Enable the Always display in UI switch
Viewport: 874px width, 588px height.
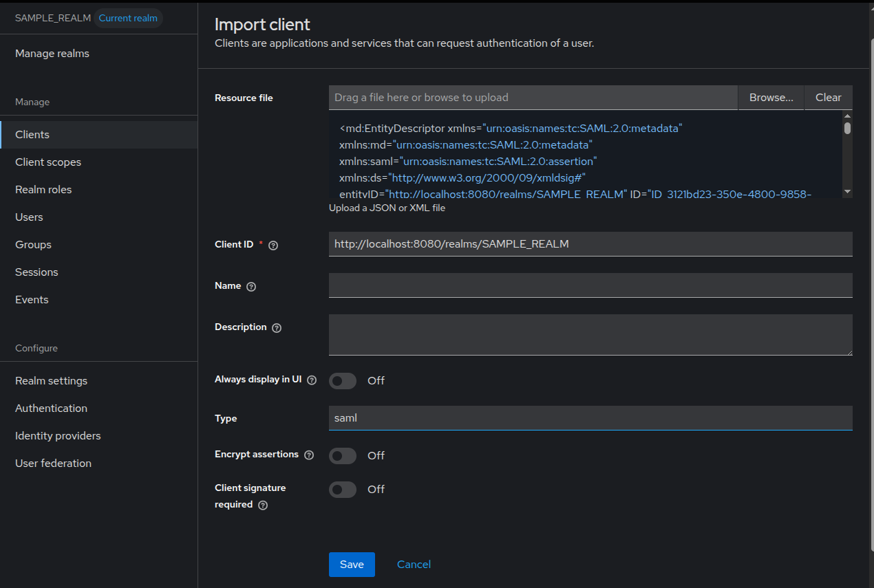pyautogui.click(x=343, y=381)
